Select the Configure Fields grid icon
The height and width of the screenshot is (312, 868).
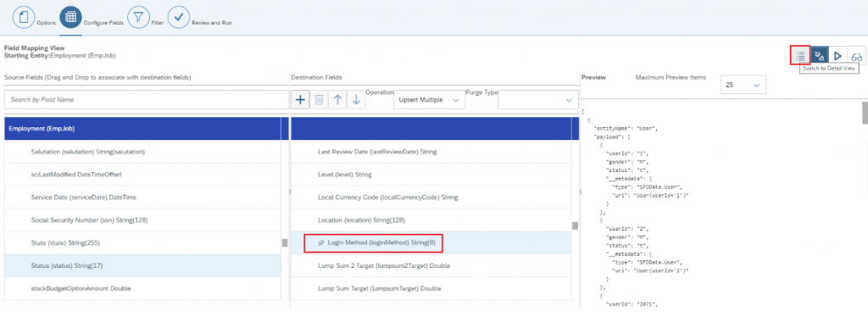point(71,17)
